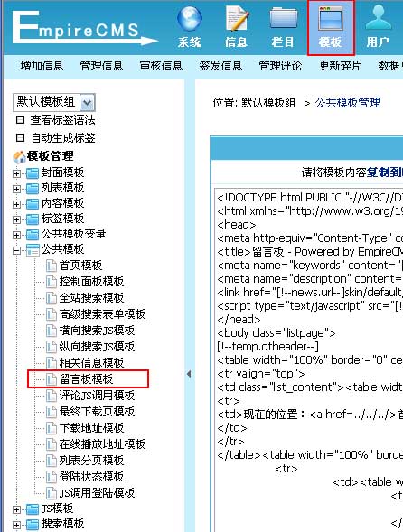Open the 审核信息 menu item
This screenshot has width=403, height=532.
(161, 65)
